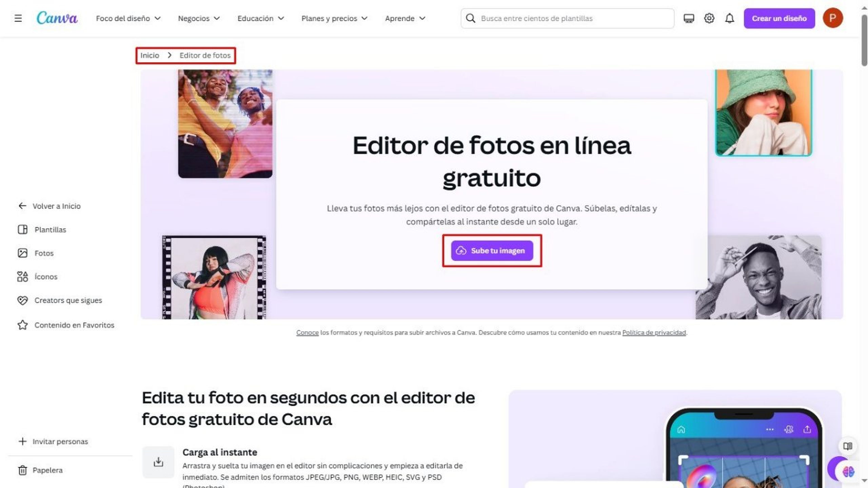The width and height of the screenshot is (868, 488).
Task: Expand the Negocios dropdown
Action: [x=199, y=18]
